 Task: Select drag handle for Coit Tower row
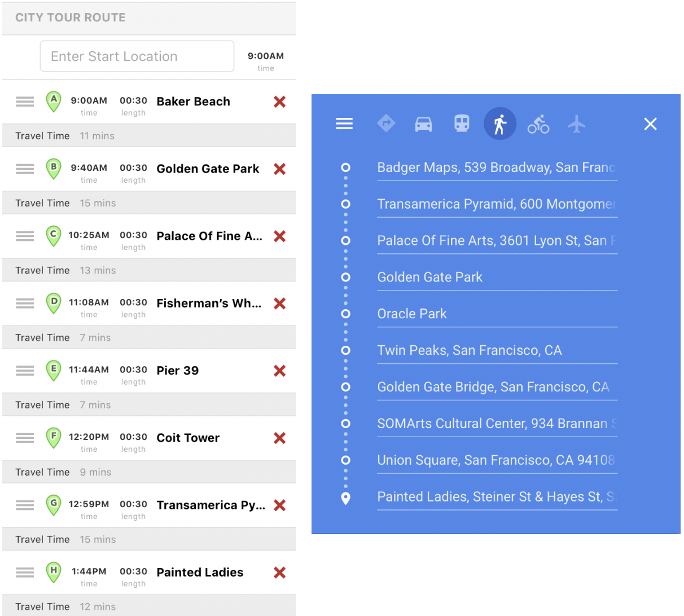point(25,438)
